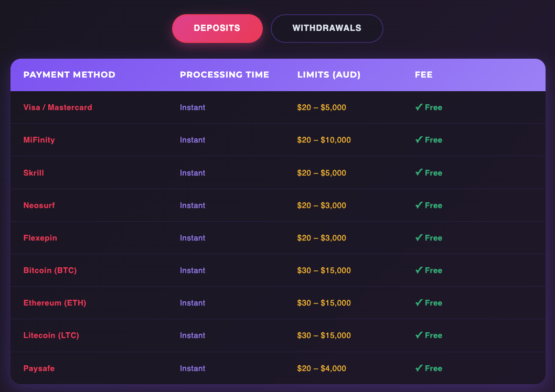Click the Free label in the Bitcoin row
This screenshot has height=392, width=555.
[434, 270]
